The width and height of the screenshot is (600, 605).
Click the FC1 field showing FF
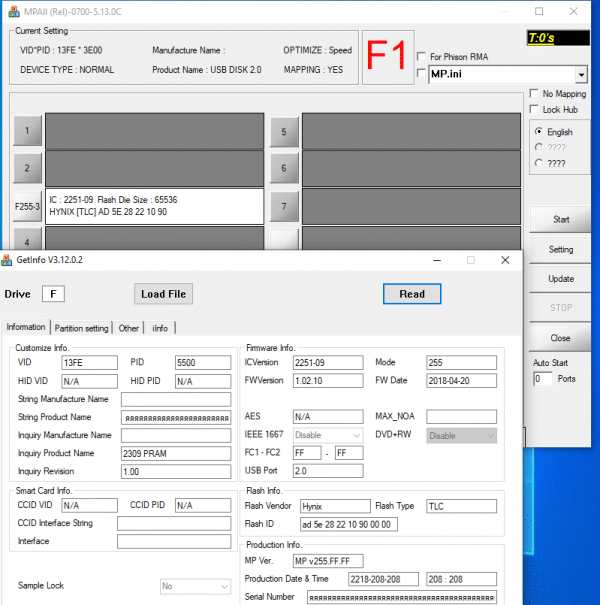coord(307,453)
